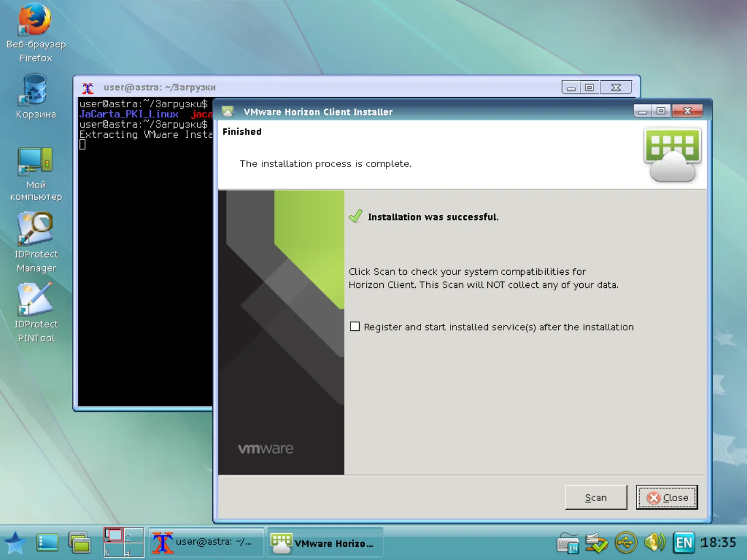Maximize the user@astra terminal window
This screenshot has height=560, width=747.
[590, 87]
